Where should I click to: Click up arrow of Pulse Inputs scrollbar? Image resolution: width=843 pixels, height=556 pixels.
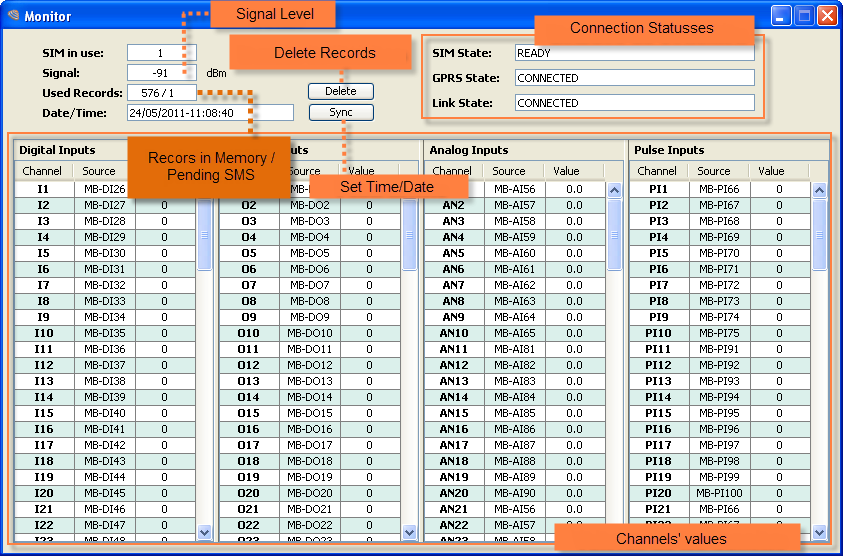pos(819,190)
